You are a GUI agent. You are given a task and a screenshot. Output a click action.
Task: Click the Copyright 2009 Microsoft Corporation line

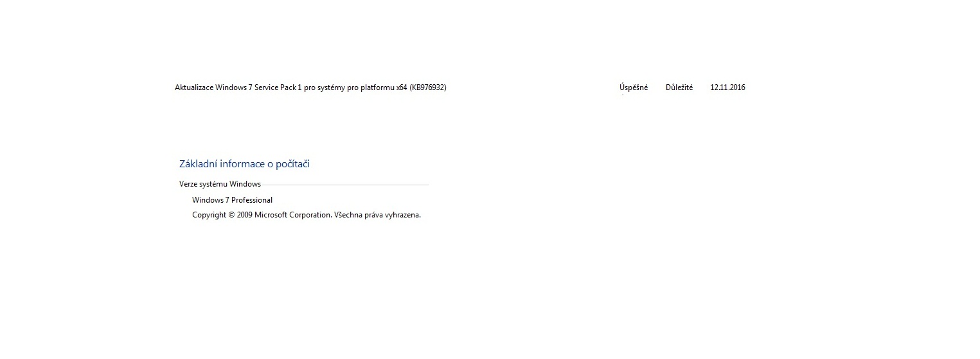click(x=307, y=215)
